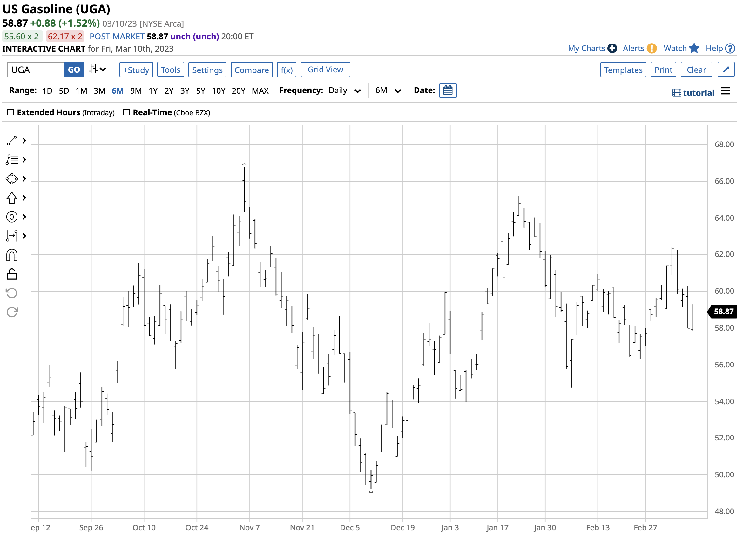Image resolution: width=756 pixels, height=543 pixels.
Task: Select the 1Y range option
Action: (153, 90)
